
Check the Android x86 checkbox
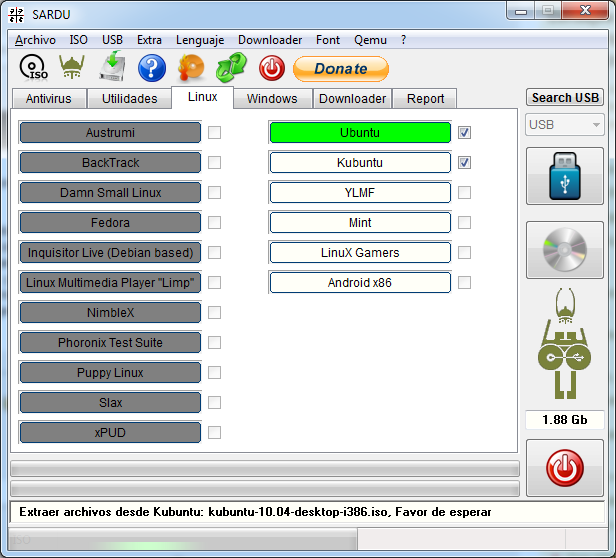pos(464,283)
